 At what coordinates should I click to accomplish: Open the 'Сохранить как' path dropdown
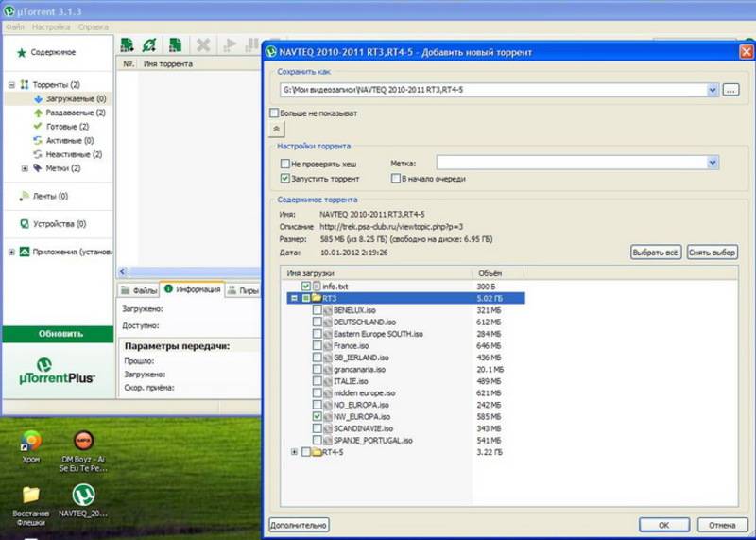coord(713,90)
